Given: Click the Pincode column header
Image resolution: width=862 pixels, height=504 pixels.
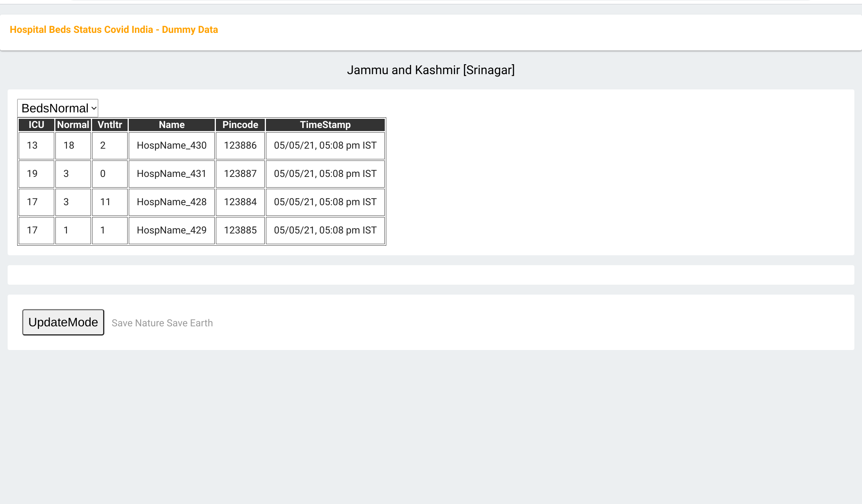Looking at the screenshot, I should [x=240, y=125].
